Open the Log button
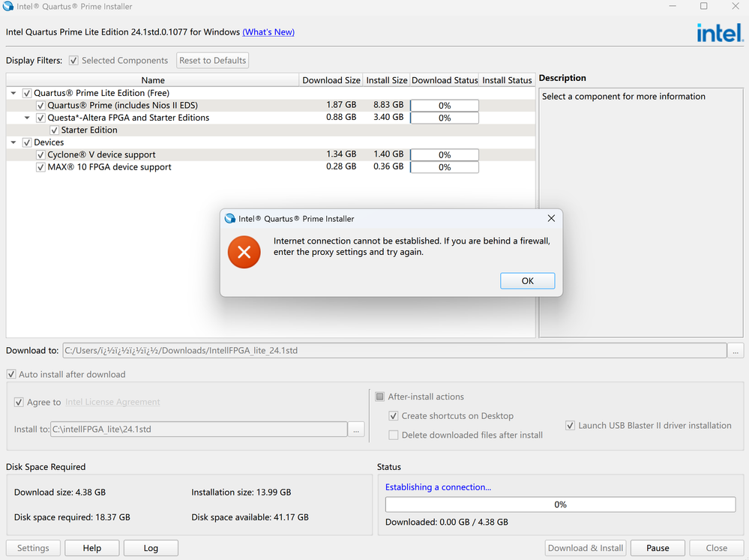The width and height of the screenshot is (749, 560). pos(151,548)
